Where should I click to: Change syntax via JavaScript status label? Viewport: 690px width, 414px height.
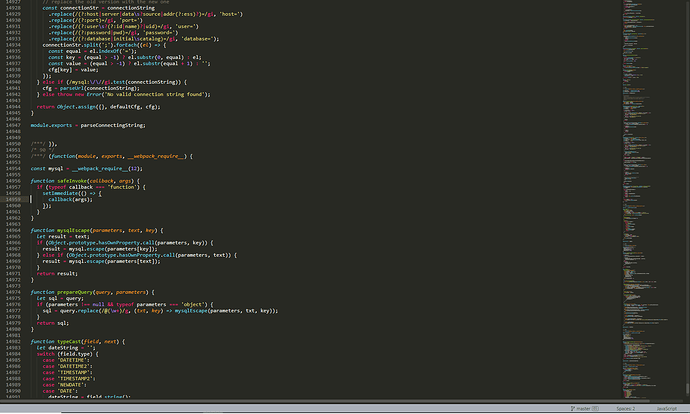(668, 409)
